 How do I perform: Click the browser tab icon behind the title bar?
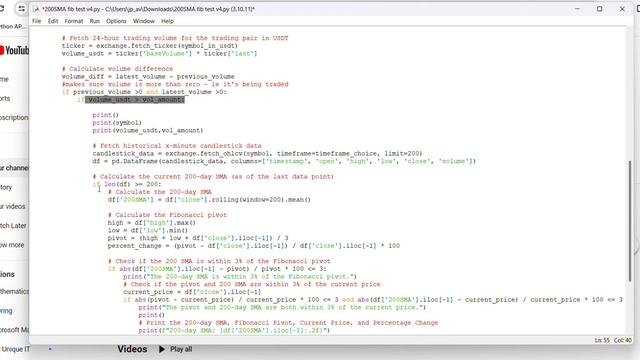(x=21, y=9)
